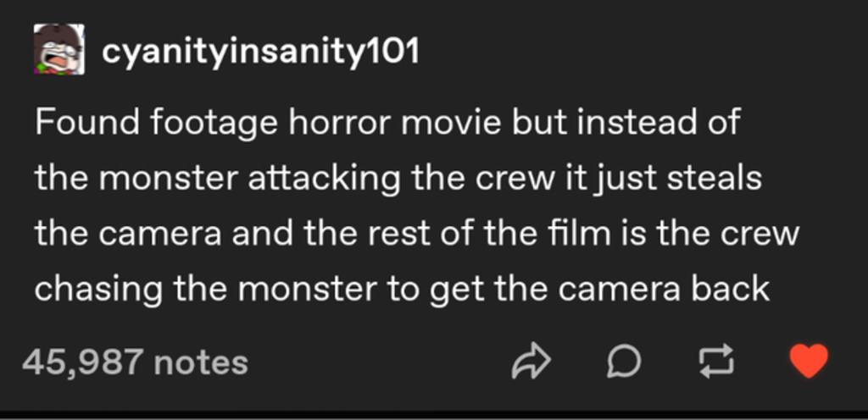Screen dimensions: 868x420
Task: Click the line "the monster attacking the crew"
Action: (x=398, y=179)
